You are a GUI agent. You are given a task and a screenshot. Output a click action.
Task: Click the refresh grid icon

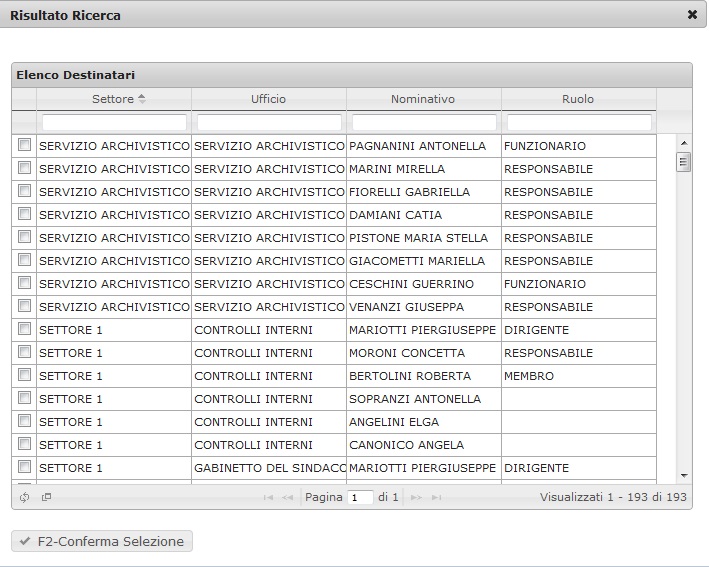25,497
